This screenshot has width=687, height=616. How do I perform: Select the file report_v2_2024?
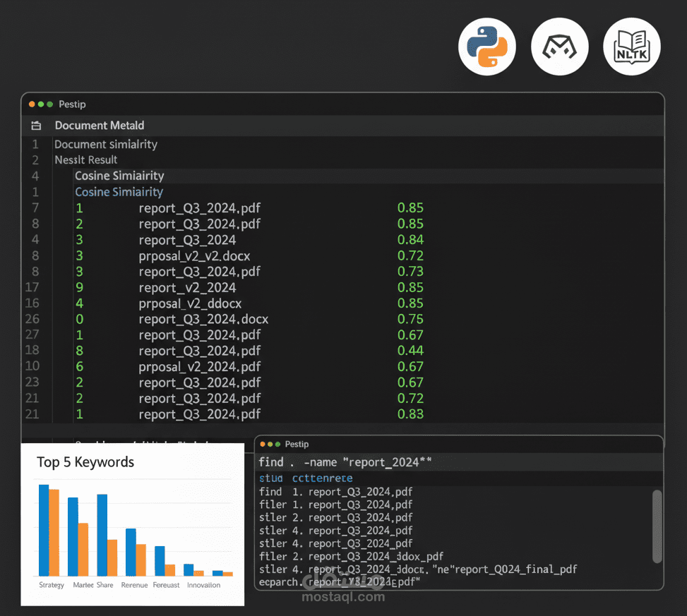pyautogui.click(x=188, y=288)
